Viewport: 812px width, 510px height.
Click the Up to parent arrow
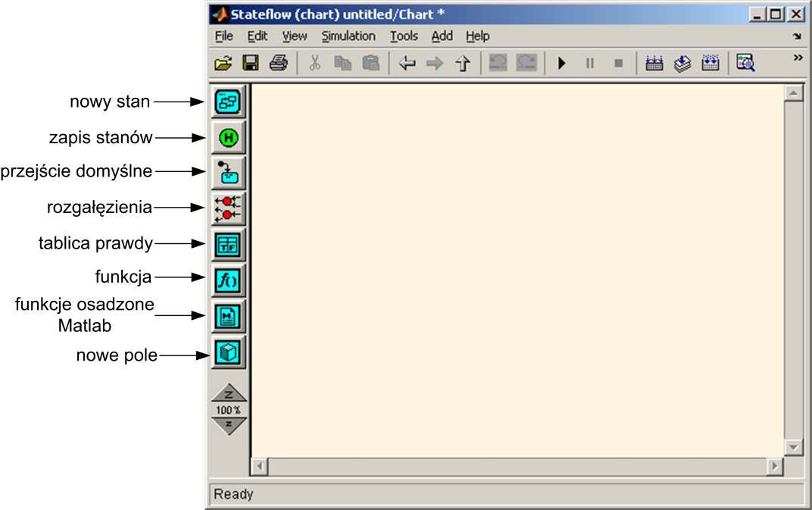463,63
